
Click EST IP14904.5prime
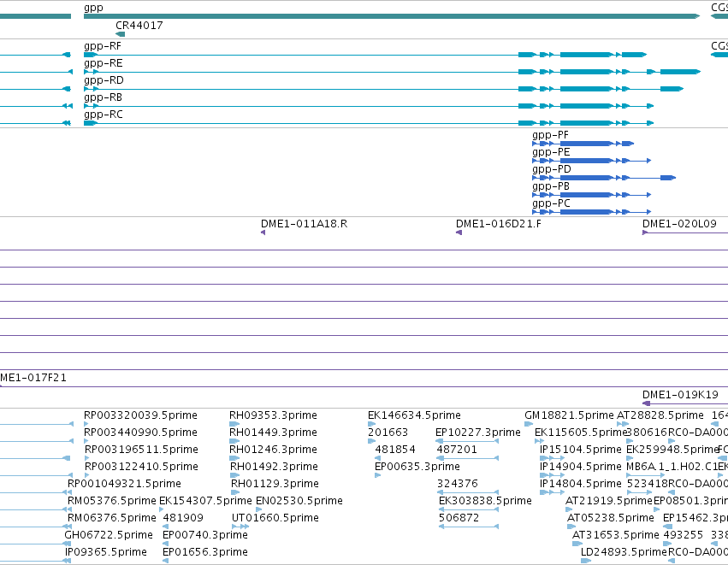[580, 467]
